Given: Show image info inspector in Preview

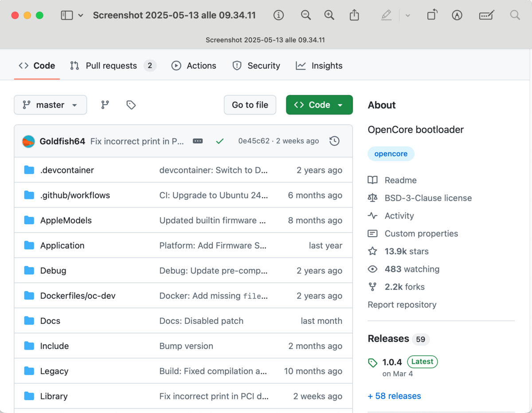Looking at the screenshot, I should click(x=278, y=16).
